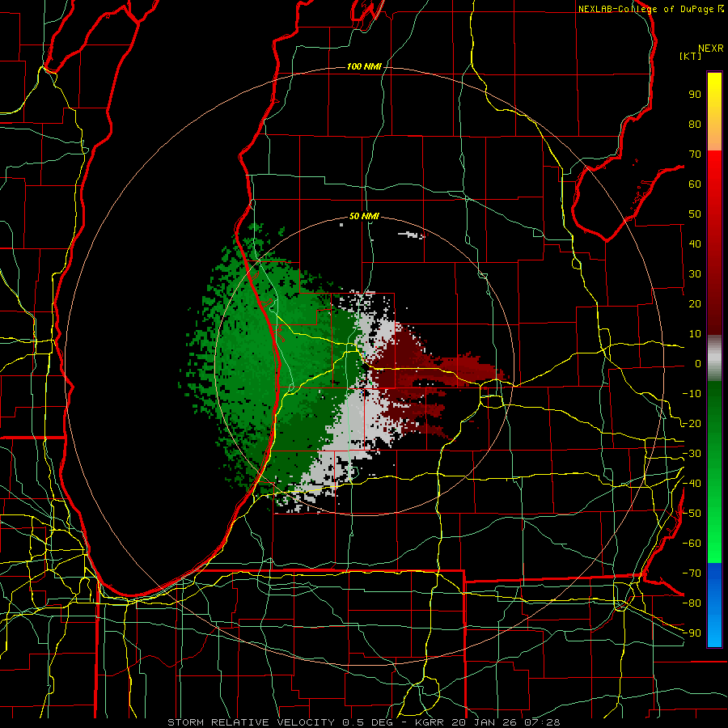
Task: Click the blue segment of the color bar
Action: click(x=714, y=605)
